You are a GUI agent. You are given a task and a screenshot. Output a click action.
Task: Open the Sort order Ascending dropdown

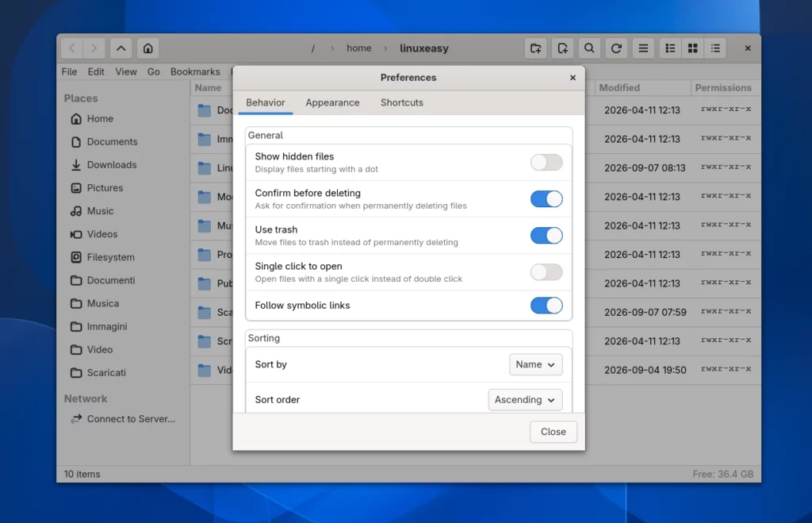click(525, 400)
